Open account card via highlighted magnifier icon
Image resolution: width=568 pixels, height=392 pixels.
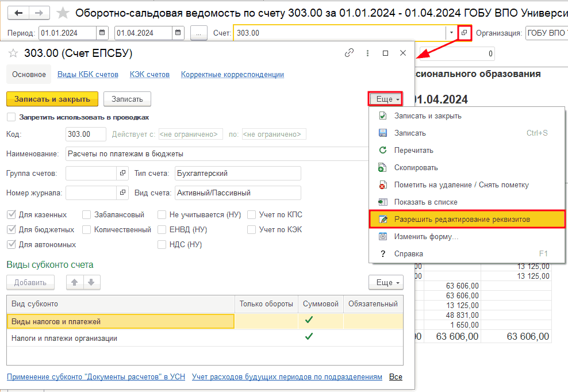(463, 33)
